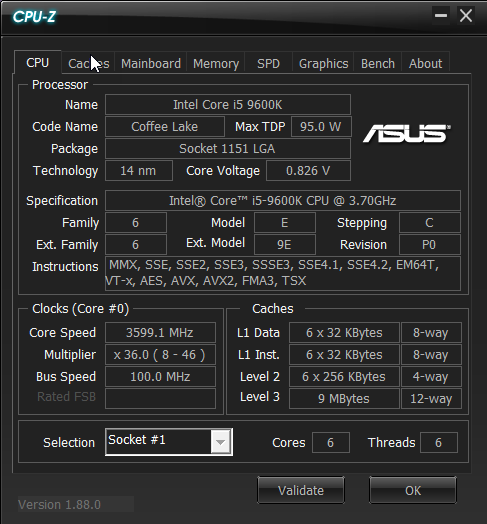The width and height of the screenshot is (487, 524).
Task: Click the Multiplier value x 36.0 ( 8 - 46 )
Action: pyautogui.click(x=160, y=355)
